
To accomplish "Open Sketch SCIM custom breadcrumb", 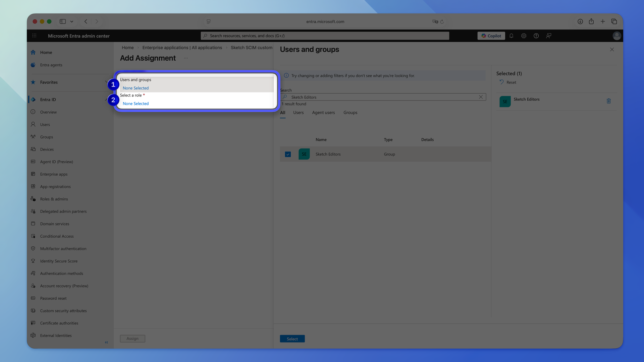I will click(x=252, y=48).
